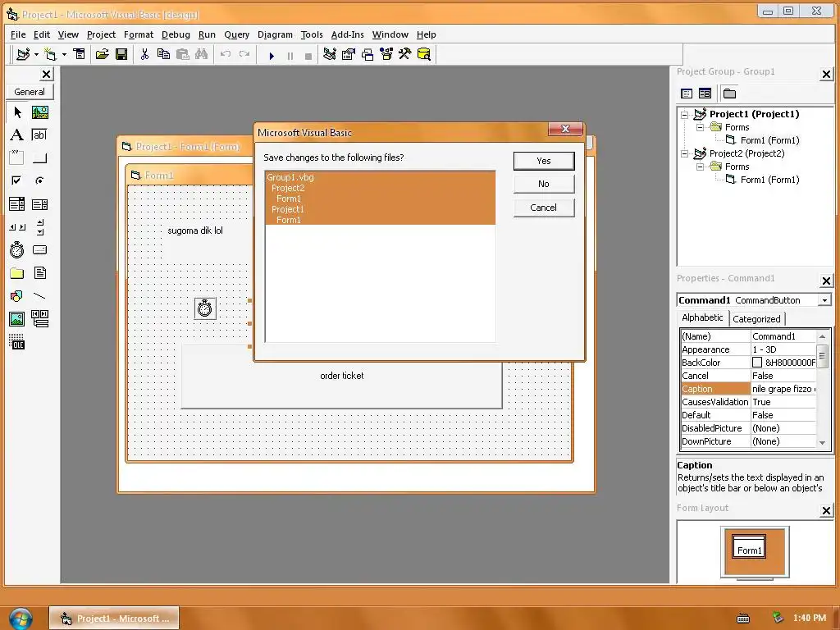Click the 'order ticket' button on the form
The image size is (840, 630).
point(342,376)
